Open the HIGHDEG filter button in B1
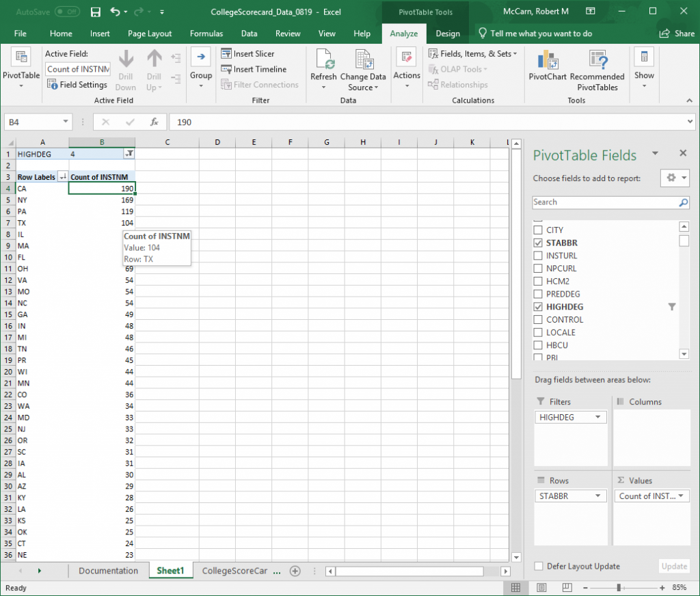The image size is (700, 596). (x=129, y=154)
